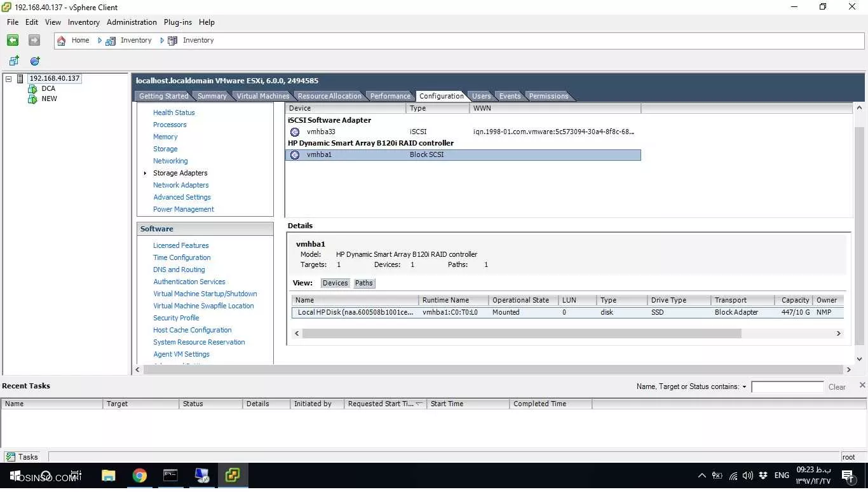Switch to the Summary tab

click(x=212, y=96)
